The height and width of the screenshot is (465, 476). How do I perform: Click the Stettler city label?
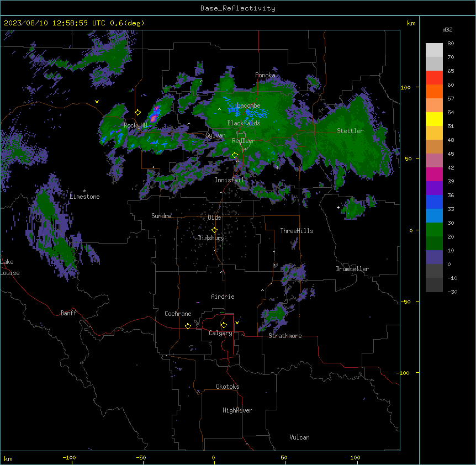tap(350, 131)
